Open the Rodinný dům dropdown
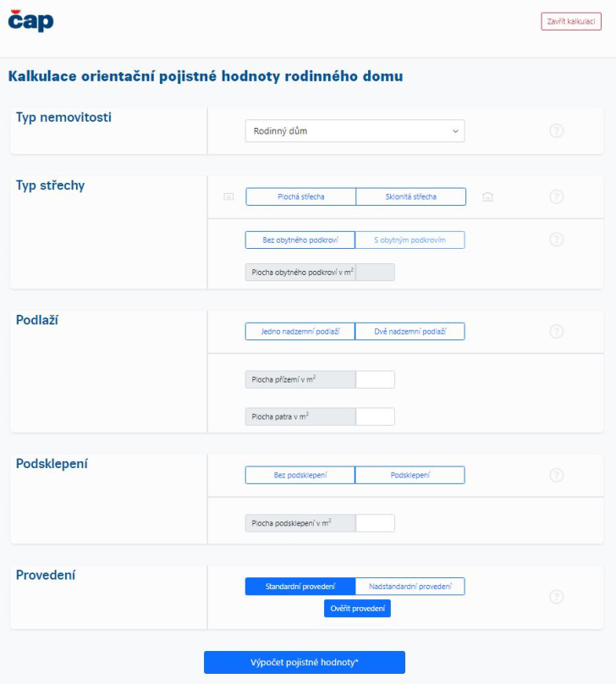The width and height of the screenshot is (616, 684). click(x=355, y=131)
